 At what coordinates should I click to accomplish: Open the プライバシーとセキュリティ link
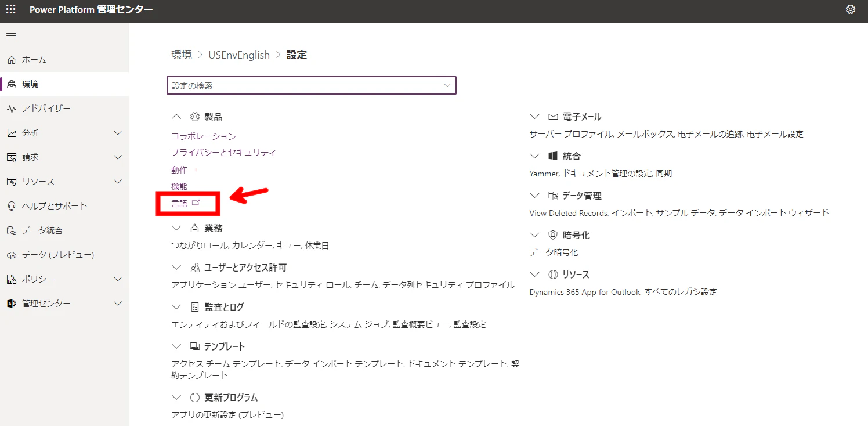click(x=223, y=153)
